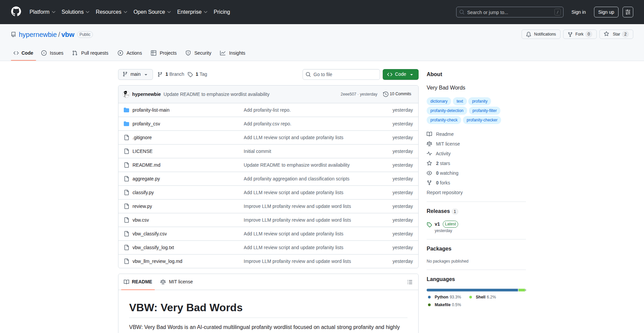The height and width of the screenshot is (333, 644).
Task: Click the hypernewbie avatar in commit row
Action: click(126, 94)
